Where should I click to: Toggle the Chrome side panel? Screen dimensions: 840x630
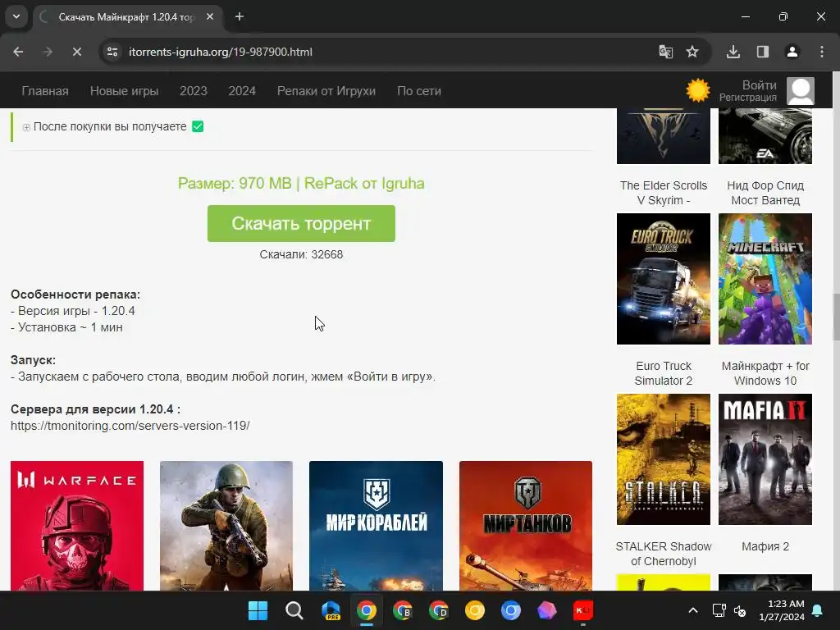pyautogui.click(x=763, y=52)
